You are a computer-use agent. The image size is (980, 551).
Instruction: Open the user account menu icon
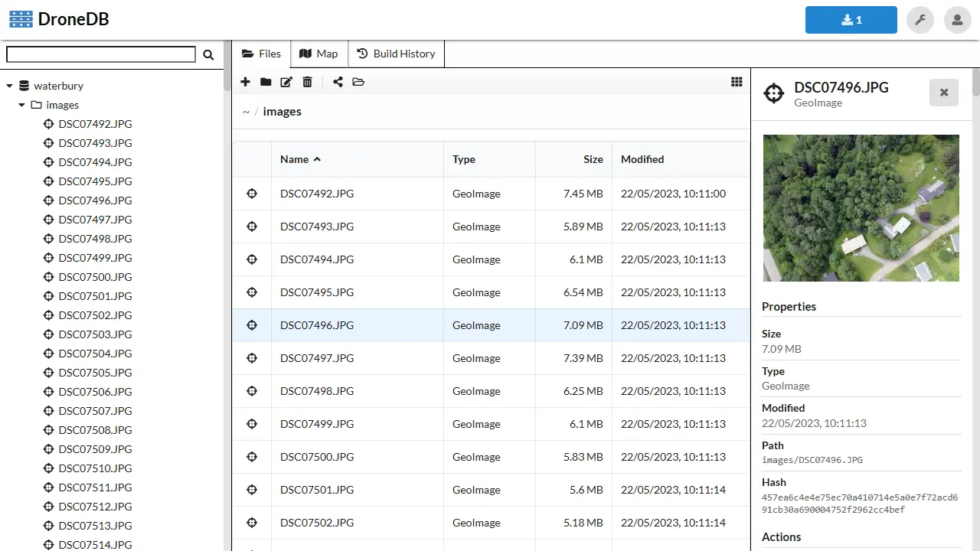(957, 20)
